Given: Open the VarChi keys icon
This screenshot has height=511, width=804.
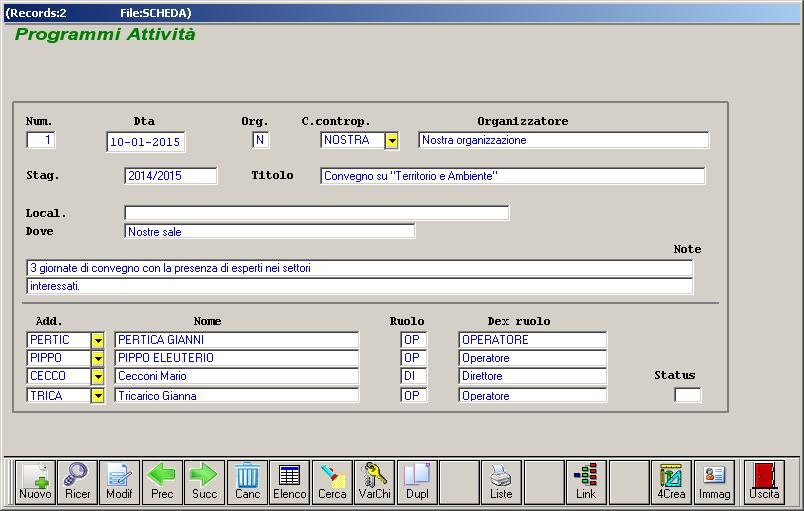Looking at the screenshot, I should [x=375, y=482].
